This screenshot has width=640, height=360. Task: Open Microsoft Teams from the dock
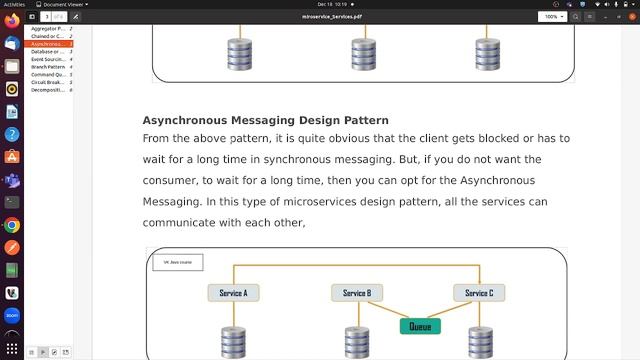point(12,180)
